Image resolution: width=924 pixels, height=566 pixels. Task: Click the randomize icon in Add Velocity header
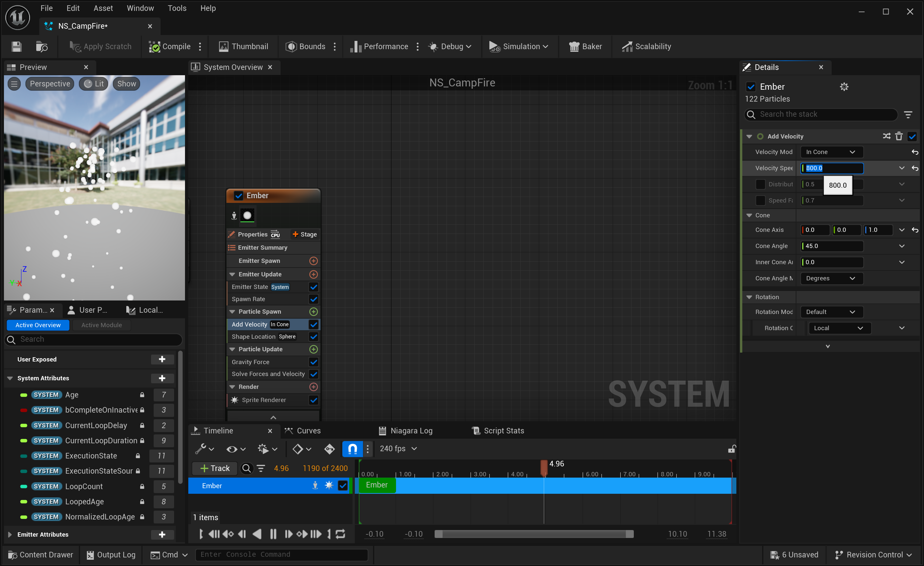coord(886,136)
